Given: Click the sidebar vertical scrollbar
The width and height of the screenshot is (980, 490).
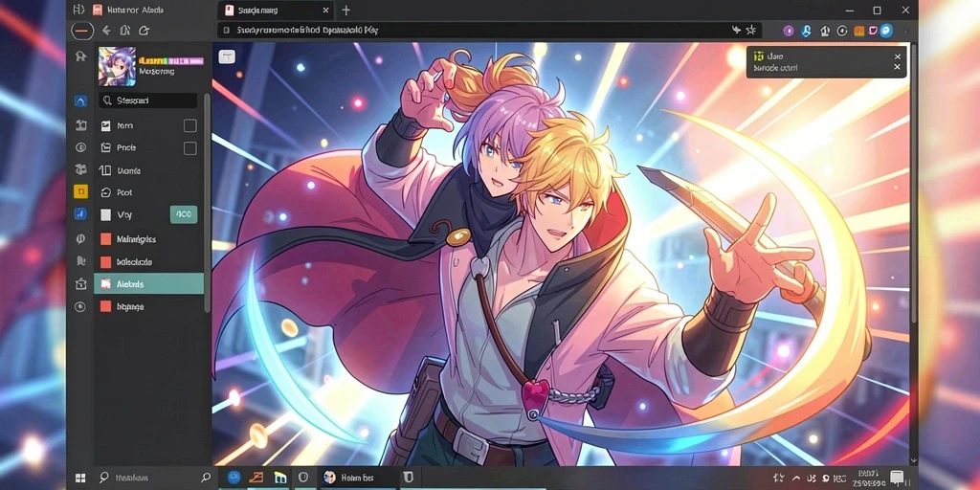Looking at the screenshot, I should pos(208,203).
